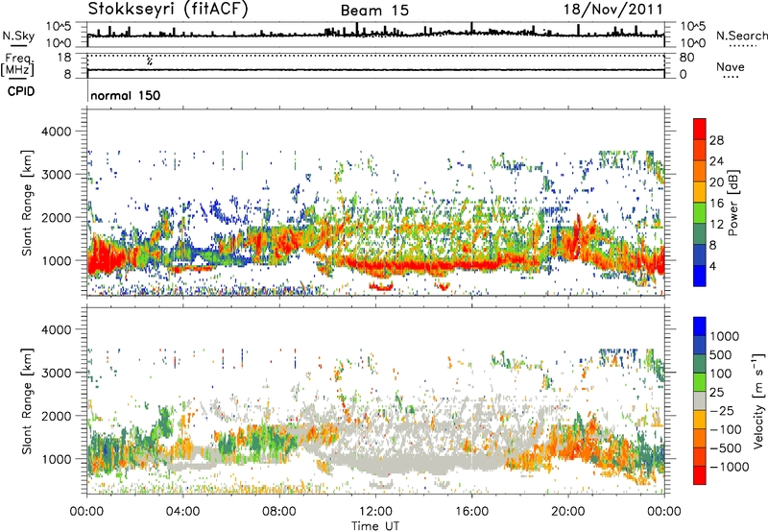This screenshot has height=532, width=768.
Task: Click the '12:00' time axis tick label
Action: click(375, 512)
